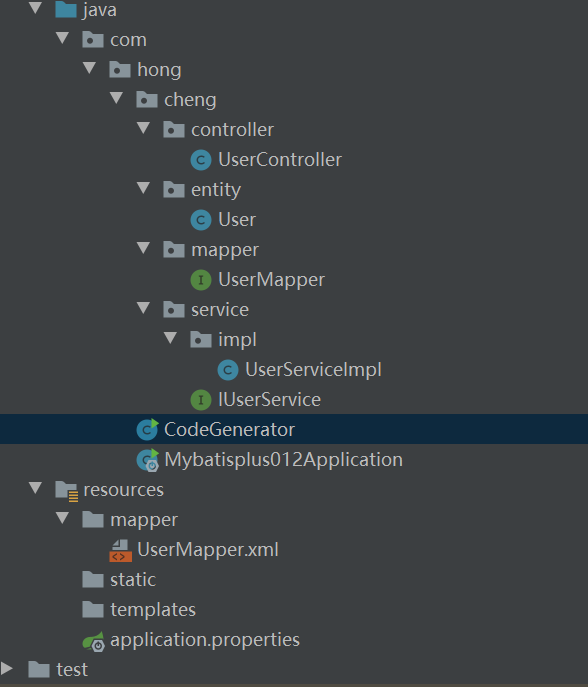Click the IUserService interface icon
Viewport: 588px width, 687px height.
coord(201,400)
